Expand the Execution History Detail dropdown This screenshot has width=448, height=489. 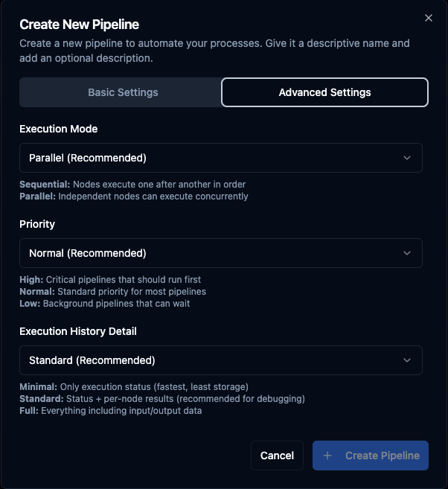220,360
